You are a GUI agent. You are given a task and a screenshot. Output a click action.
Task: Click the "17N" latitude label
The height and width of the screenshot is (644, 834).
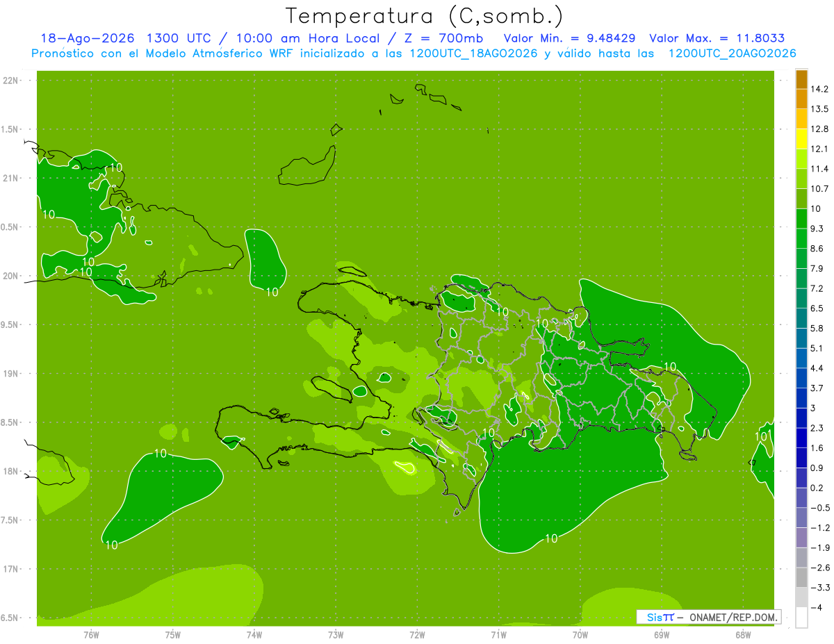[11, 569]
